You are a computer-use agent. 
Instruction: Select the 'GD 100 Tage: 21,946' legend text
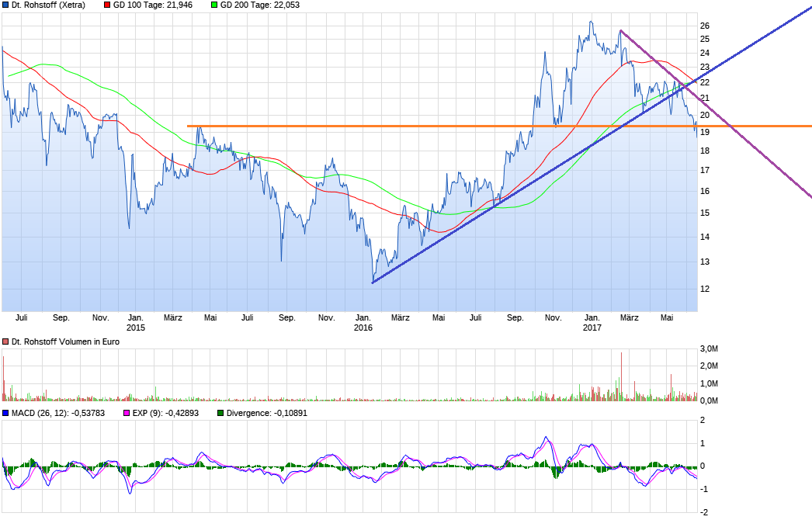(153, 5)
